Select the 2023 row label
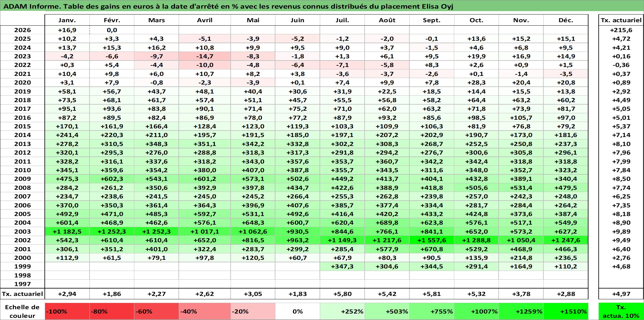 [23, 56]
